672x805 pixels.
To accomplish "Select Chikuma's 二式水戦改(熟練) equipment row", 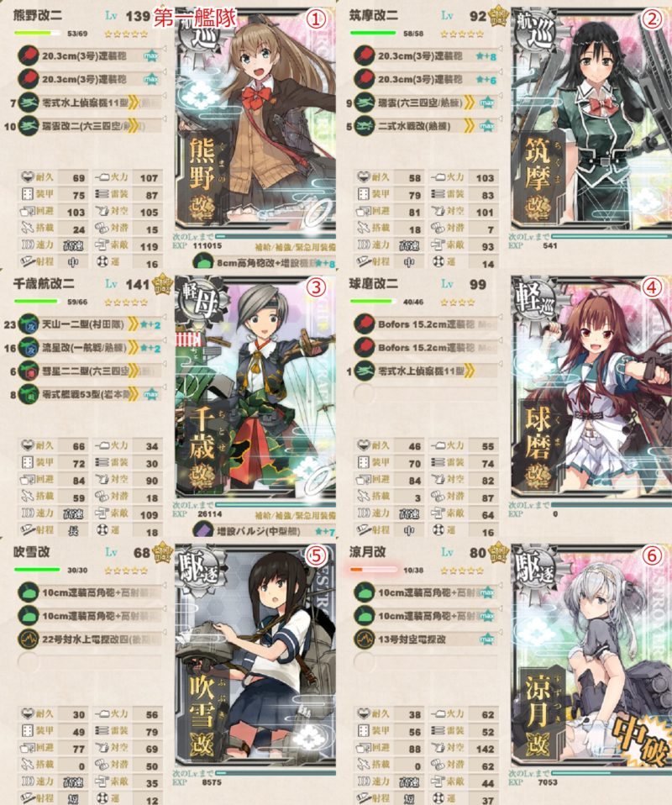I will coord(426,126).
